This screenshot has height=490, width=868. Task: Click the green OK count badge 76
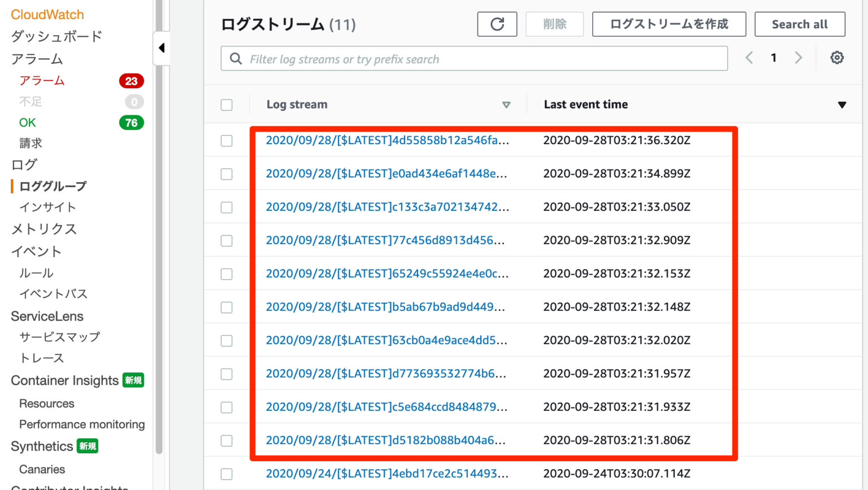(x=131, y=123)
